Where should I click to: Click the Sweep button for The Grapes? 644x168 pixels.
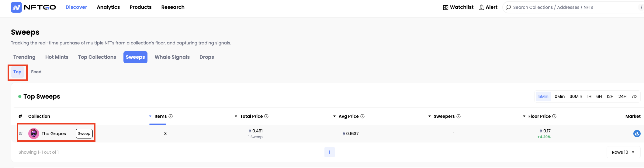pos(84,134)
